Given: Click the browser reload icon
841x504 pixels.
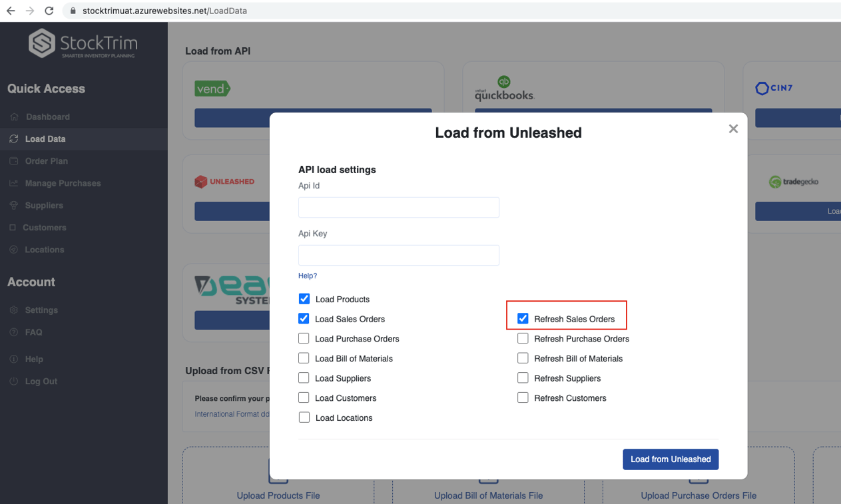Looking at the screenshot, I should pos(49,11).
